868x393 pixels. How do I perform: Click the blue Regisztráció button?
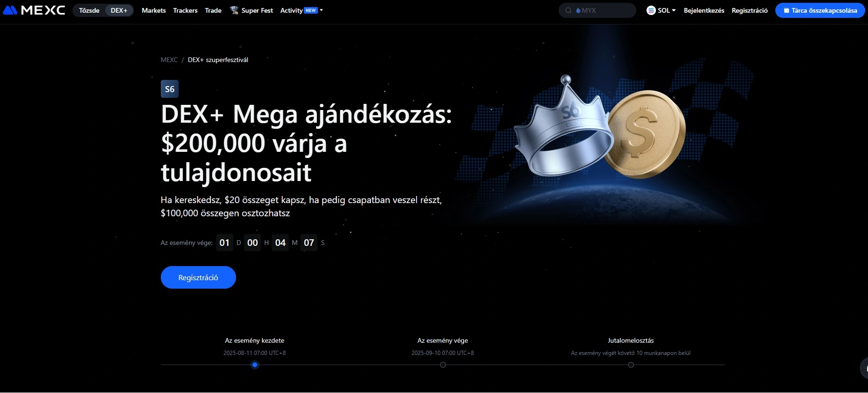pyautogui.click(x=198, y=277)
